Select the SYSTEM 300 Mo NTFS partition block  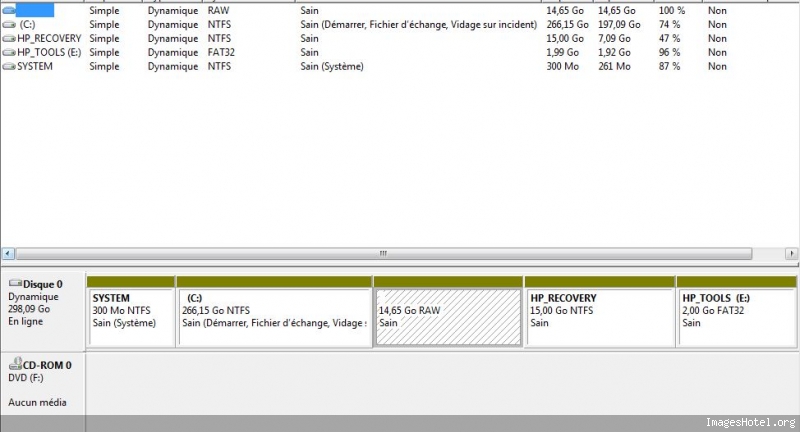(x=131, y=312)
